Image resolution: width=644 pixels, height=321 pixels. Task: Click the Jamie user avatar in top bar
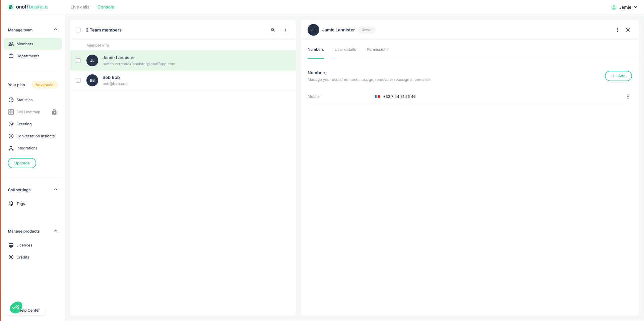coord(614,7)
